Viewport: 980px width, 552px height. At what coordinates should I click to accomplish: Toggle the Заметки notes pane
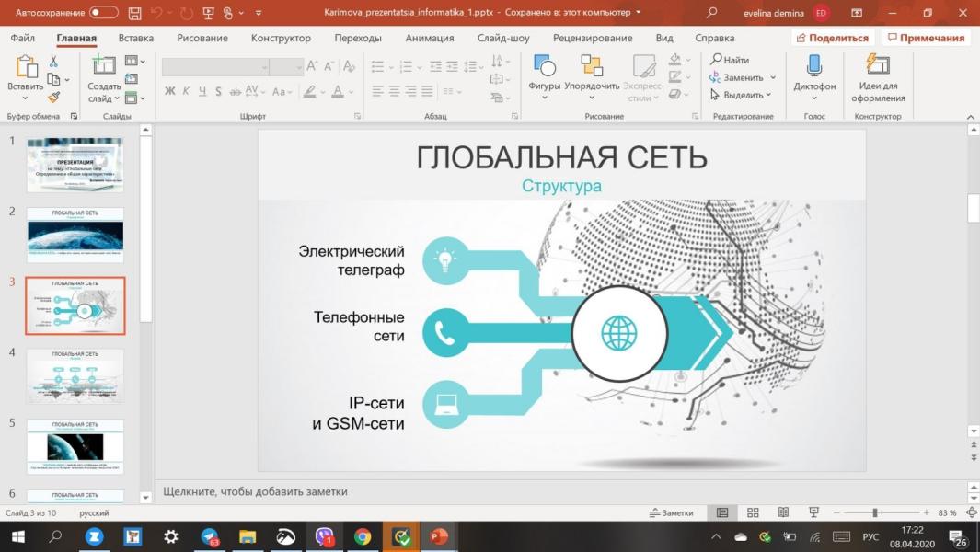click(x=671, y=512)
